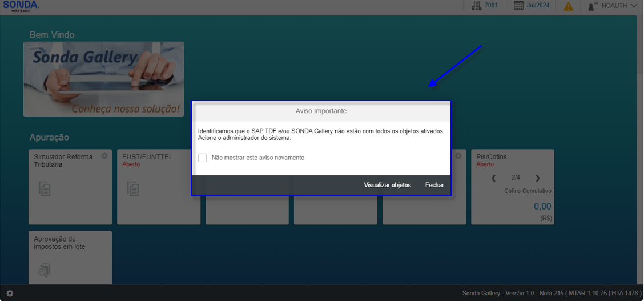The image size is (644, 301).
Task: Open the period calendar icon
Action: coord(519,6)
